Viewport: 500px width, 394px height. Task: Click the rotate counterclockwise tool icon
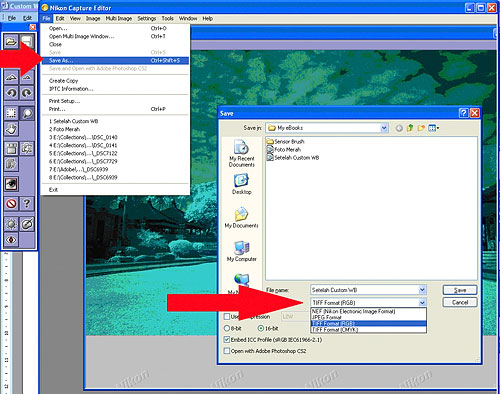tap(11, 93)
